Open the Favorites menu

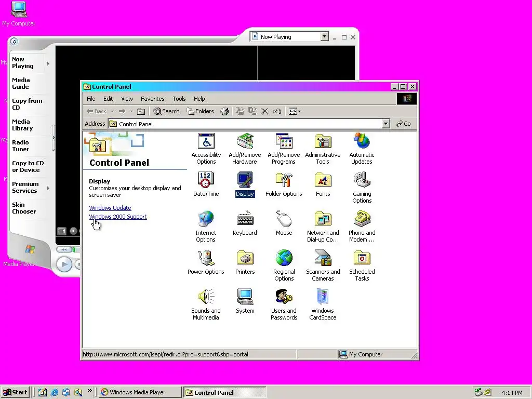pyautogui.click(x=152, y=99)
